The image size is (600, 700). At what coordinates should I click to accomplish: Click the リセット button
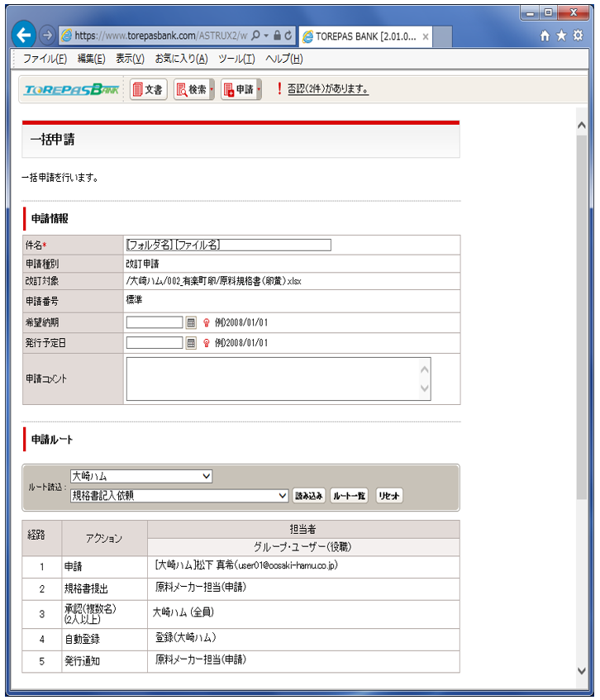(x=388, y=496)
